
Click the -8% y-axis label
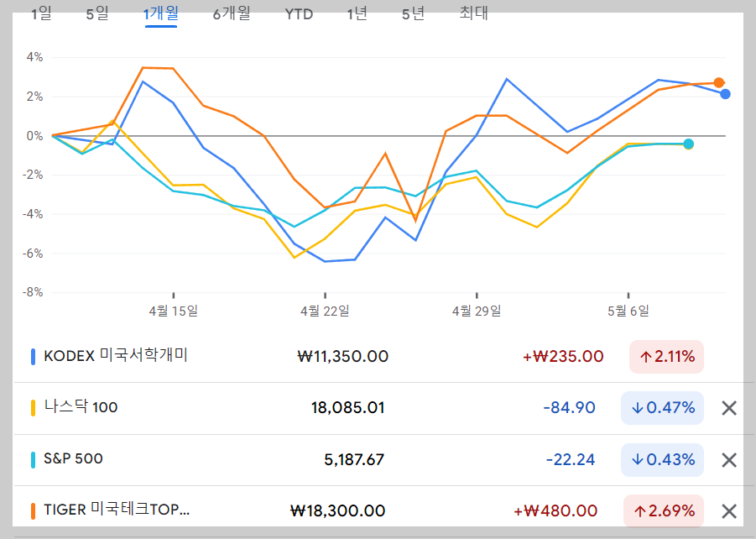(x=33, y=292)
